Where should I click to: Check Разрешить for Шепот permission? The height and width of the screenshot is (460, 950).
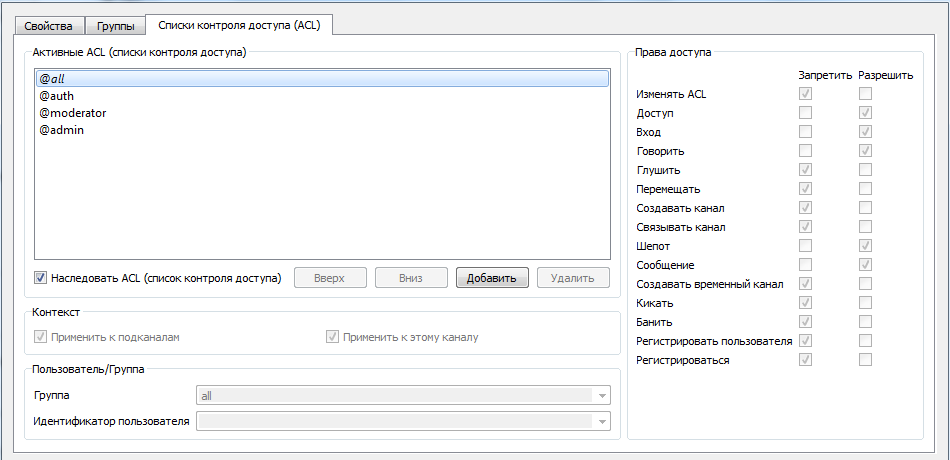865,246
